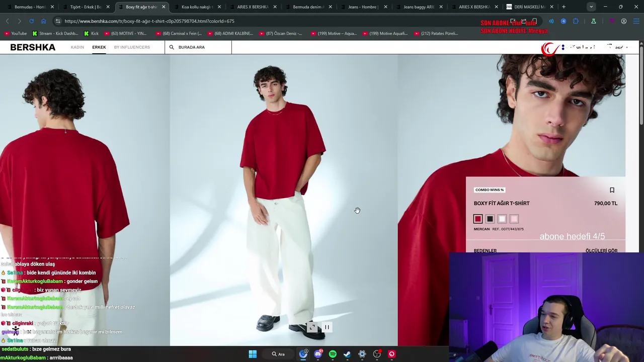Go forward in browser history
Viewport: 644px width, 362px height.
click(x=19, y=21)
